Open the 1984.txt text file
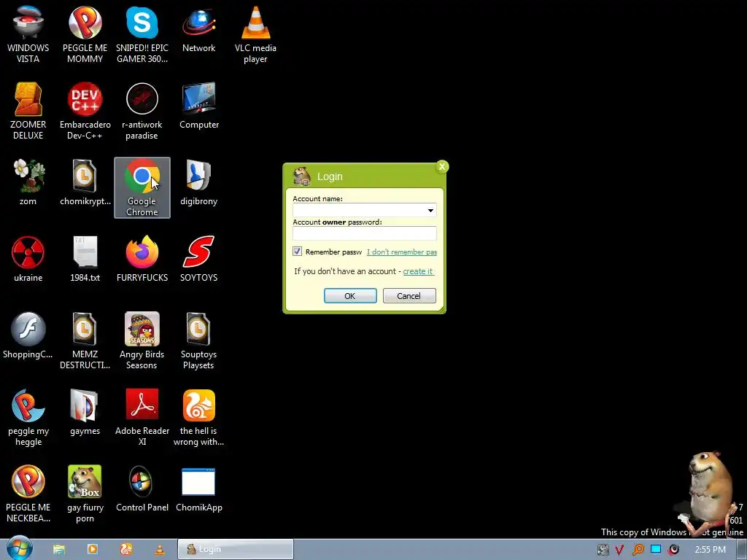The image size is (747, 560). click(x=85, y=259)
